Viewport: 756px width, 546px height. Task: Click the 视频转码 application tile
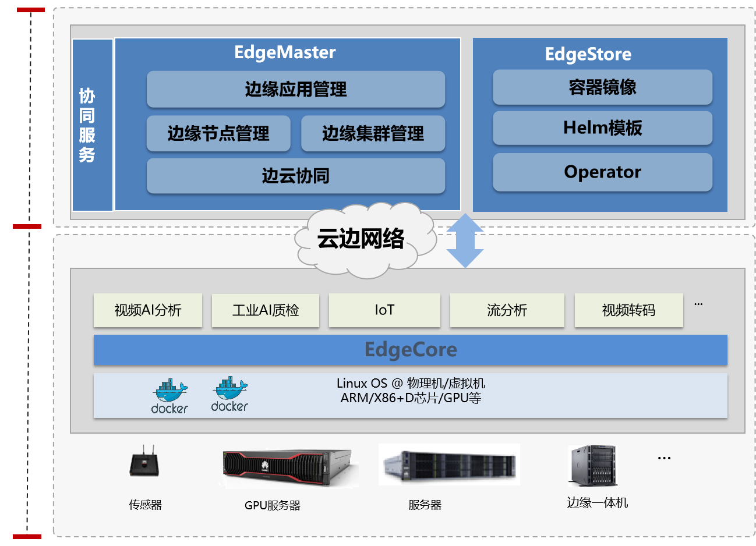[x=628, y=310]
